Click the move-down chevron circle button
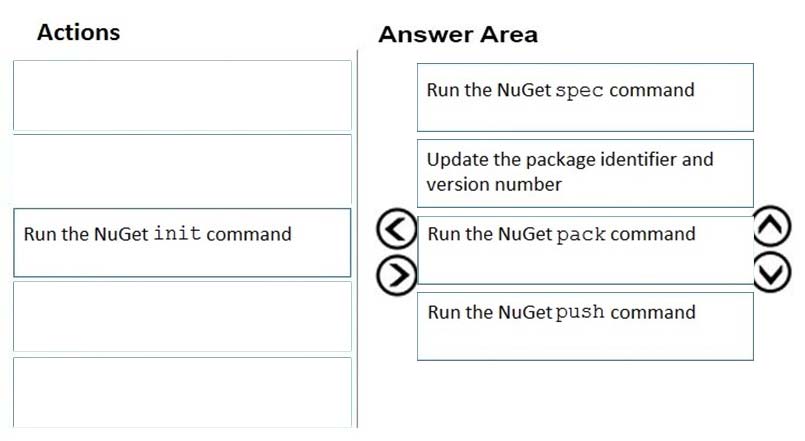Image resolution: width=805 pixels, height=441 pixels. pyautogui.click(x=772, y=272)
